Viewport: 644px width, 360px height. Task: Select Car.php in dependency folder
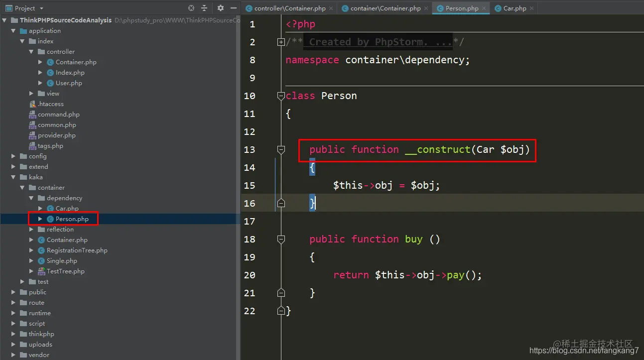[x=67, y=209]
